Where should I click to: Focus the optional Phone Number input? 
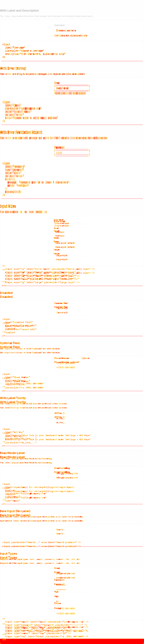coord(72,368)
